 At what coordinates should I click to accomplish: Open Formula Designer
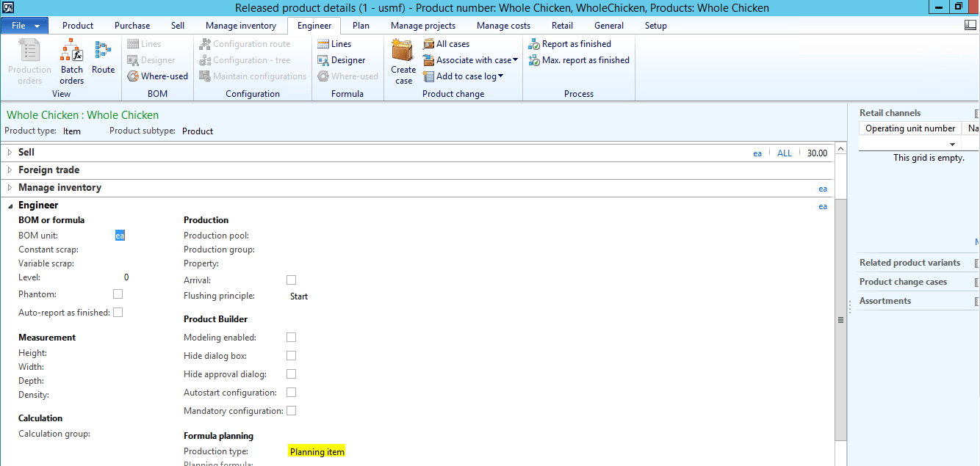point(342,60)
